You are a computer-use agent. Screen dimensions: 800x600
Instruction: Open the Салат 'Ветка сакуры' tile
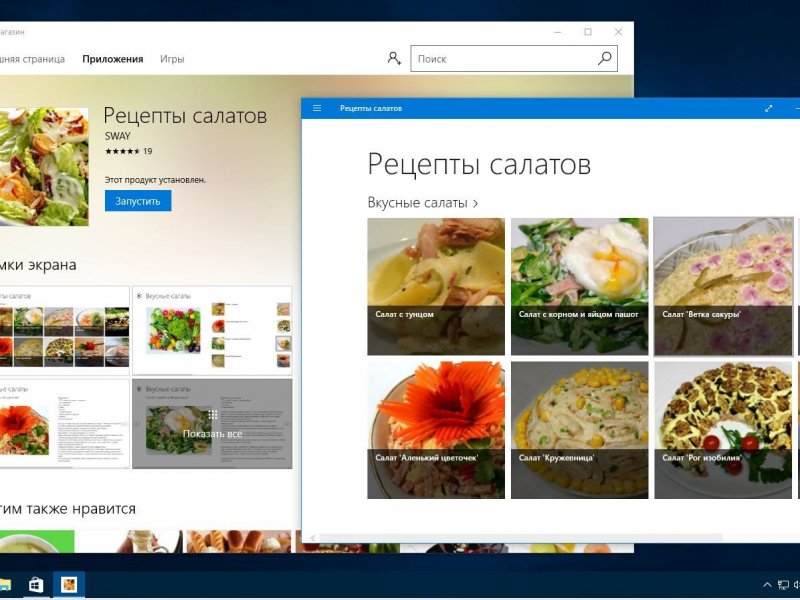coord(723,286)
